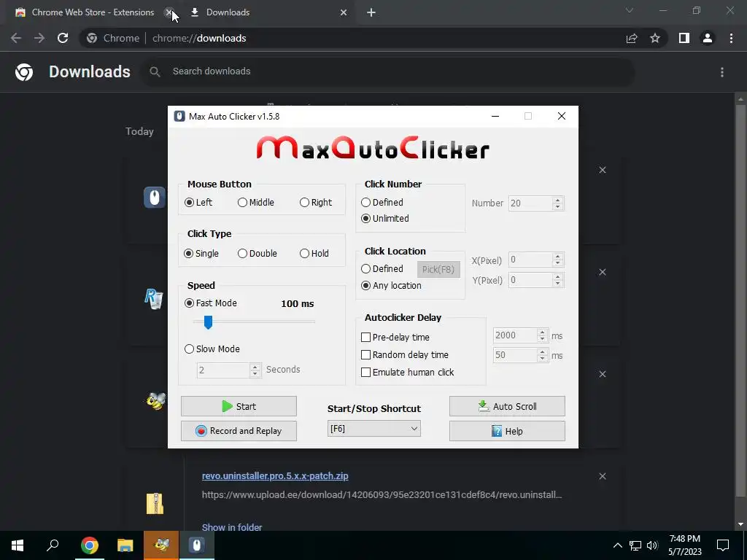747x560 pixels.
Task: Open the Start/Stop Shortcut F6 dropdown
Action: click(374, 429)
